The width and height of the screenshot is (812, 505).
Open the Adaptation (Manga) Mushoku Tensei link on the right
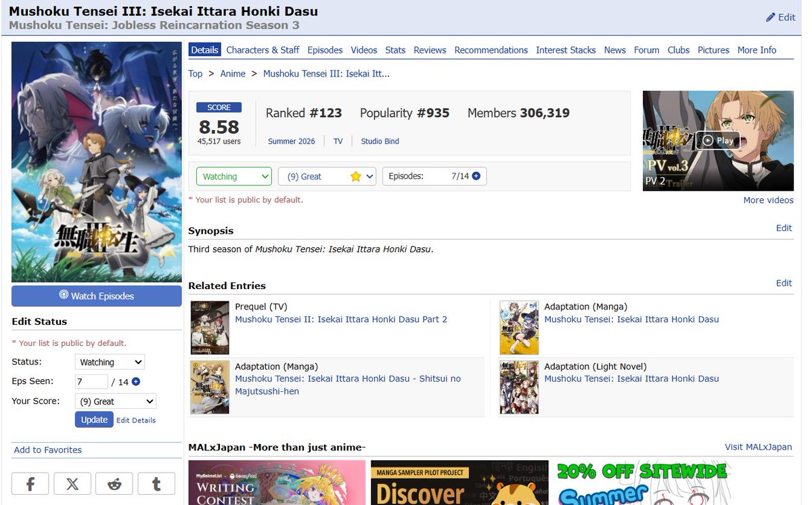(x=631, y=320)
